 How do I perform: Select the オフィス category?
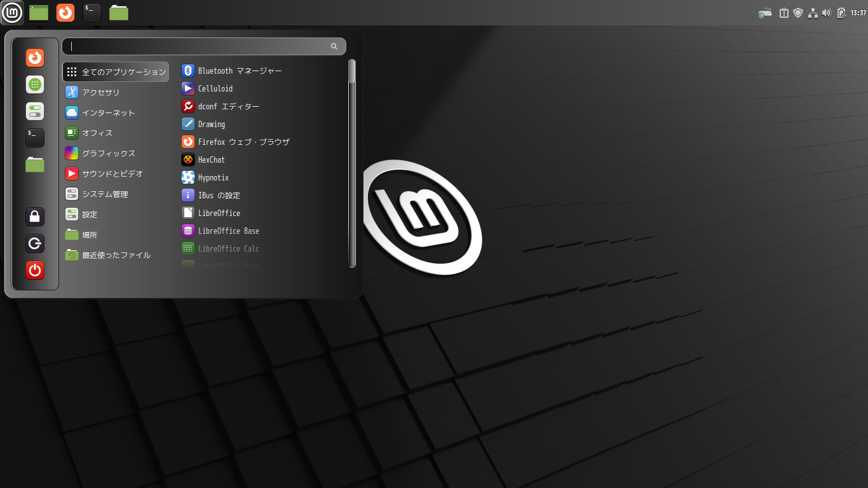116,133
